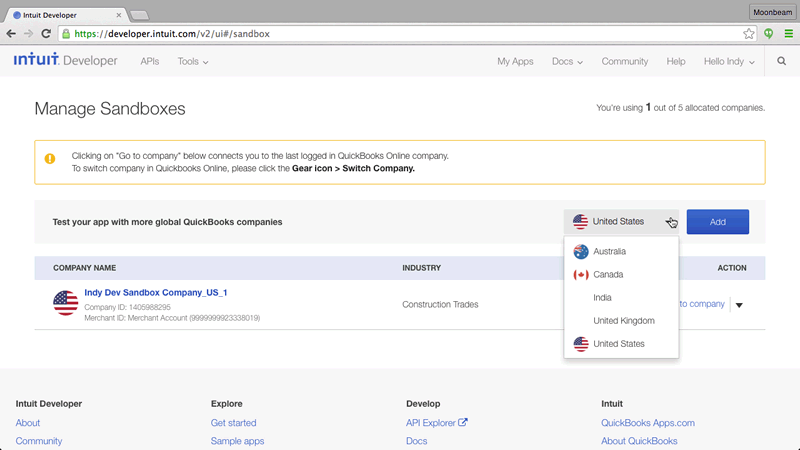Click the ACTION column header
The width and height of the screenshot is (800, 450).
(x=732, y=268)
